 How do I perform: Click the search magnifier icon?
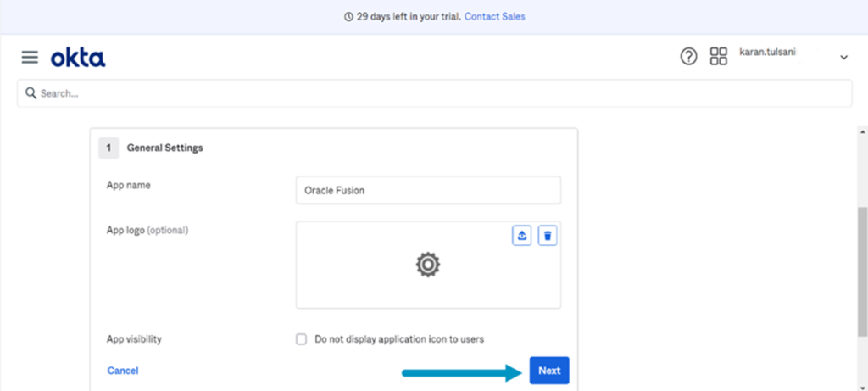[31, 93]
